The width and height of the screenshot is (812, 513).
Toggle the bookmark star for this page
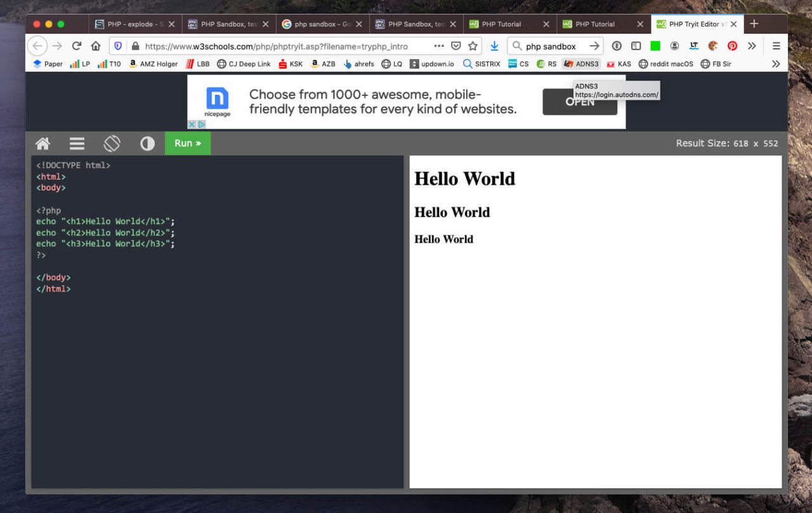click(x=473, y=46)
